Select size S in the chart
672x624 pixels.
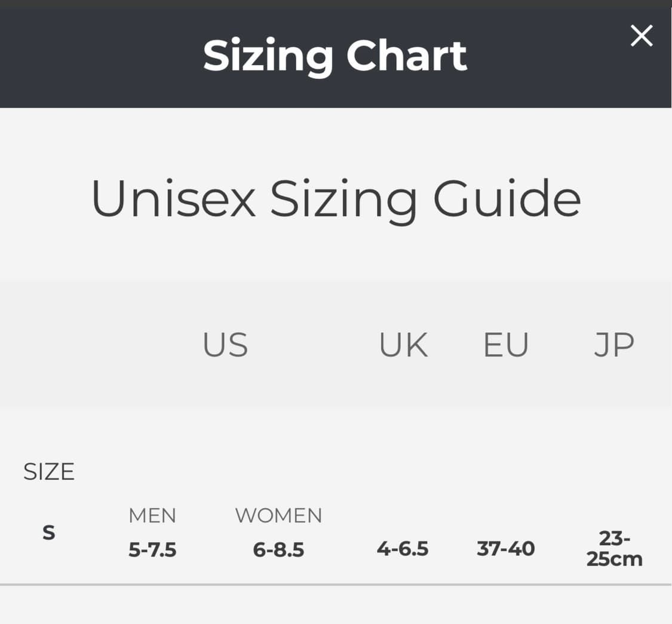click(x=48, y=532)
